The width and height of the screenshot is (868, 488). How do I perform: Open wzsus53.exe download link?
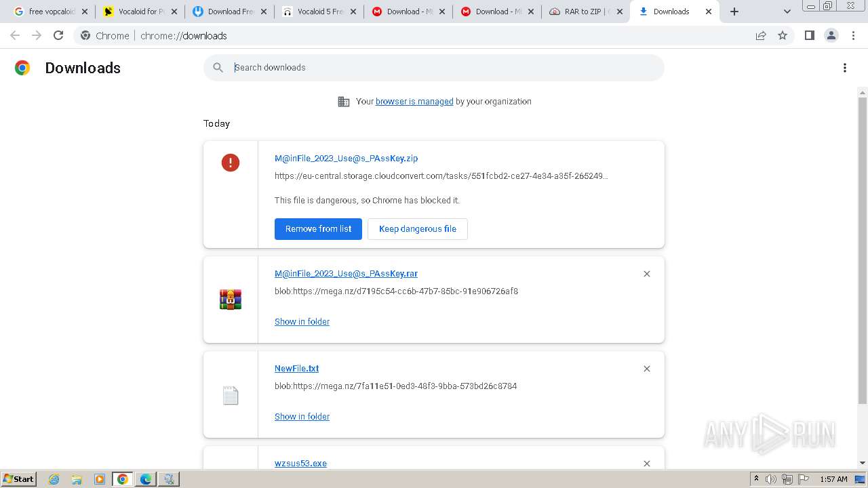[300, 463]
